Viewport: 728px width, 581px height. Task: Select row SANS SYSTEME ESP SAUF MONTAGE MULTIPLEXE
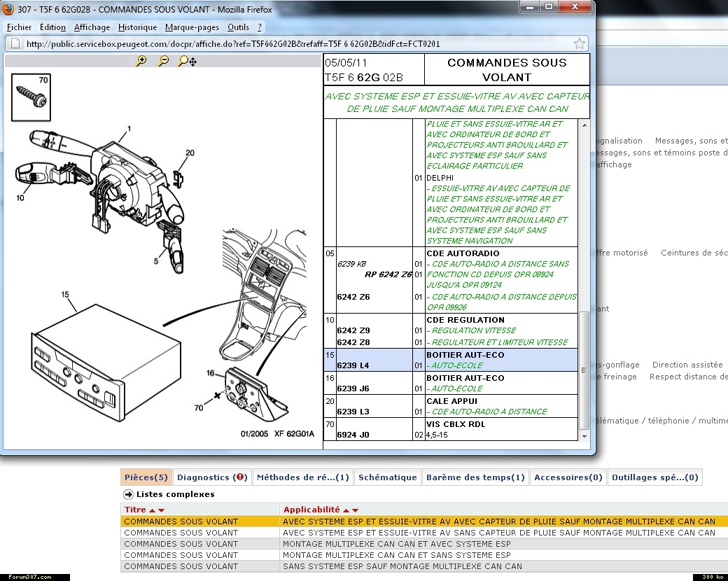click(424, 566)
